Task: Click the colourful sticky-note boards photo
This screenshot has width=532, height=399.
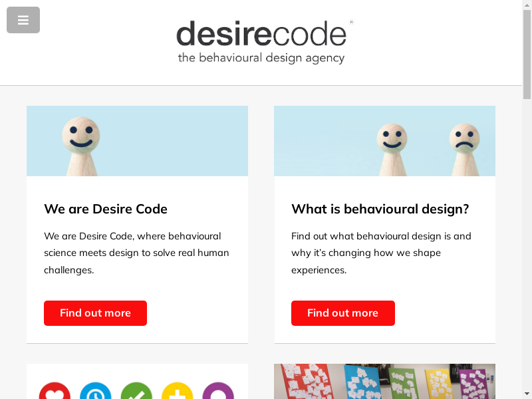Action: click(x=385, y=381)
